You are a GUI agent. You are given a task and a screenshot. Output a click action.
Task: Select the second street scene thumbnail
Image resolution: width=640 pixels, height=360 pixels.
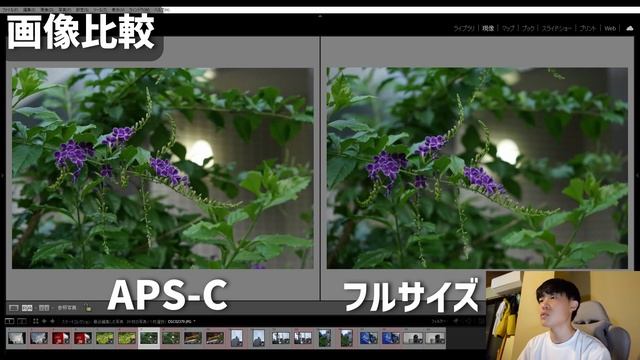[x=303, y=338]
